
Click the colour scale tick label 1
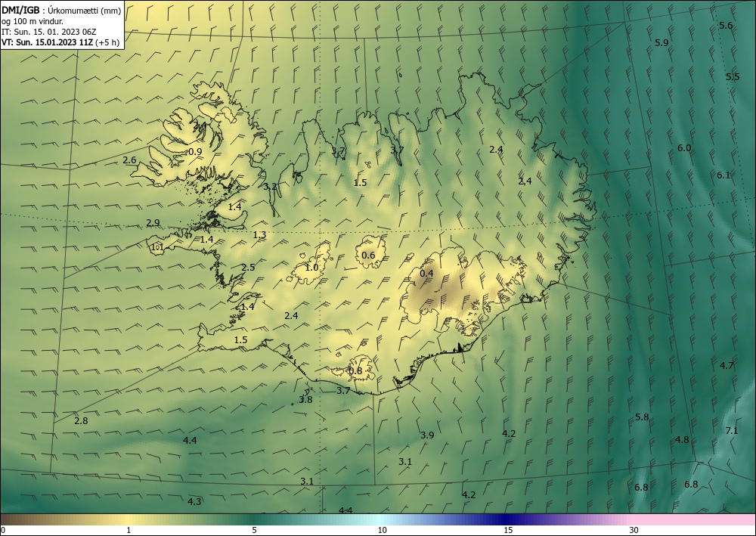coord(129,531)
